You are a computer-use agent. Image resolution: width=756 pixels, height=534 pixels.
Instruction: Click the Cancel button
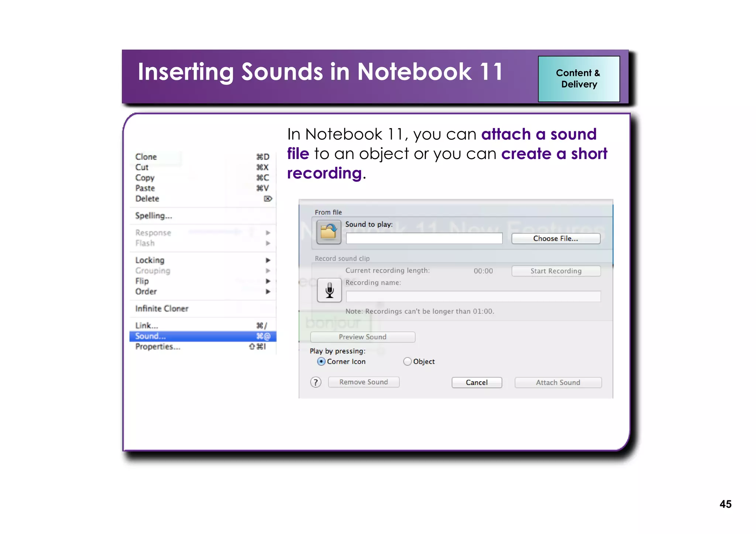(477, 382)
